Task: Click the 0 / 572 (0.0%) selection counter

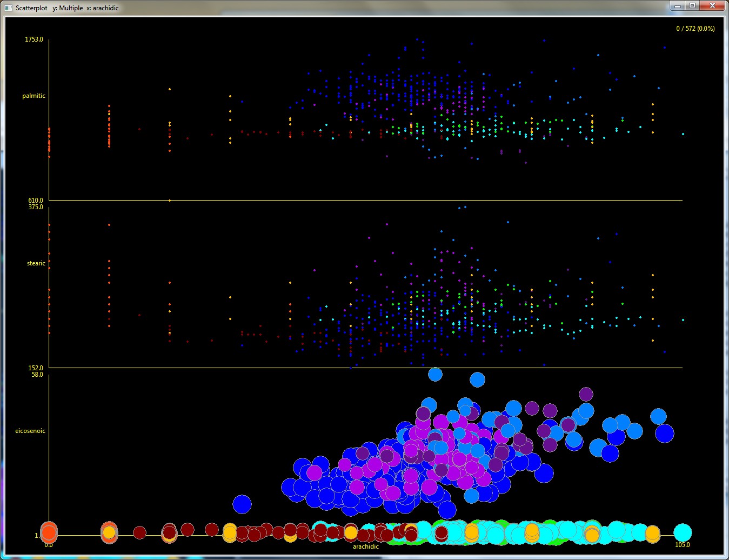Action: (x=695, y=29)
